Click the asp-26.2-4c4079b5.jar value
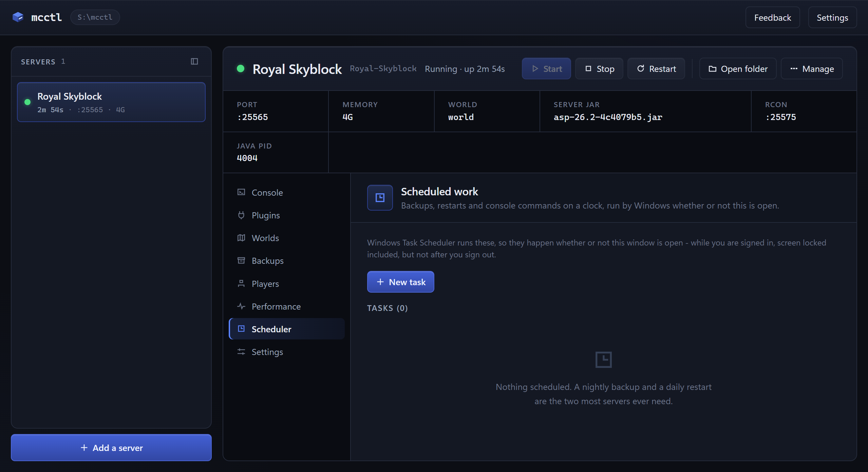The image size is (868, 472). pyautogui.click(x=608, y=117)
